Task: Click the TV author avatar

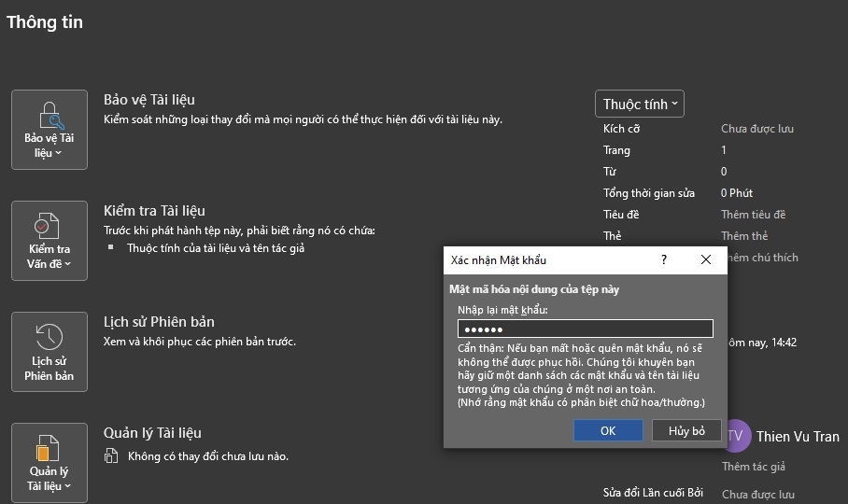Action: click(736, 436)
